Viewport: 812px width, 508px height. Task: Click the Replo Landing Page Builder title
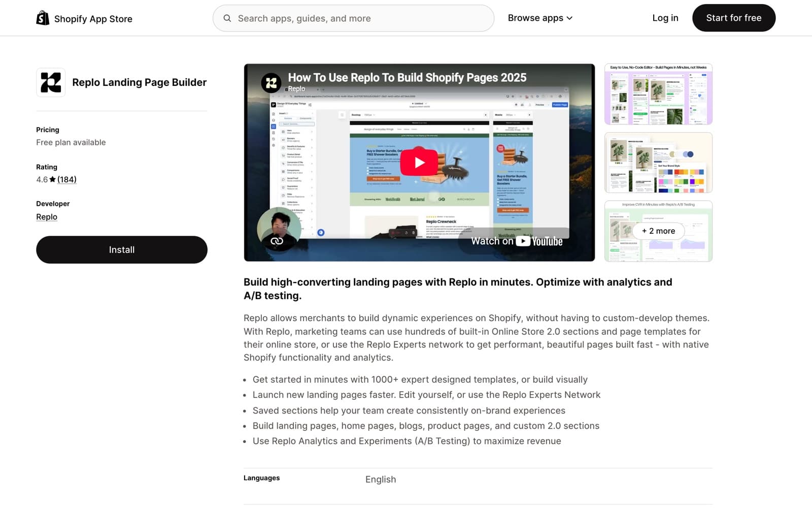click(140, 82)
